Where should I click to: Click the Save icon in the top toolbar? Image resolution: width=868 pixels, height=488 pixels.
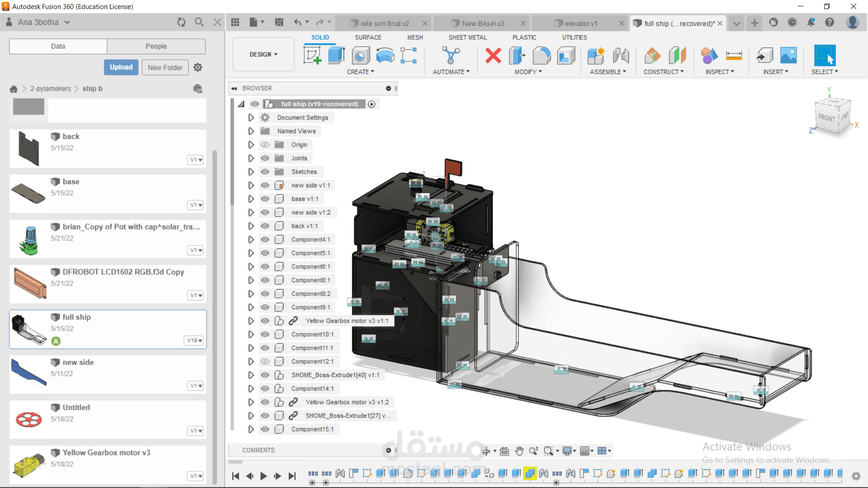point(279,23)
